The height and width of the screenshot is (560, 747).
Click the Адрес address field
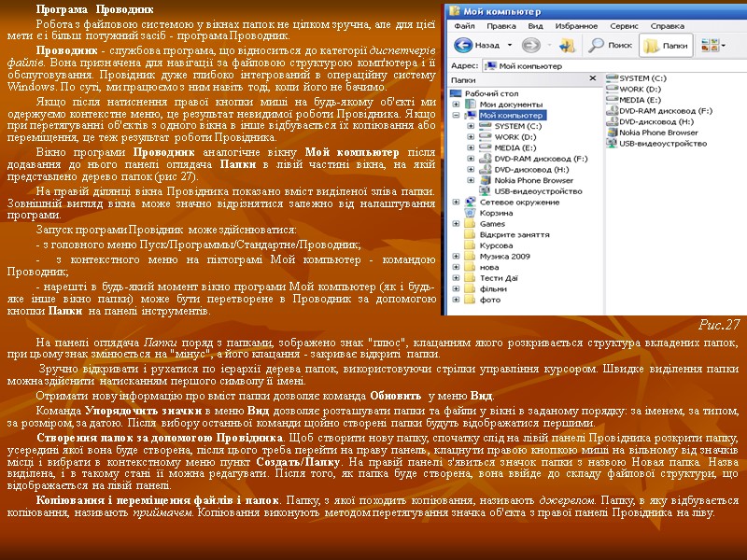[x=614, y=65]
